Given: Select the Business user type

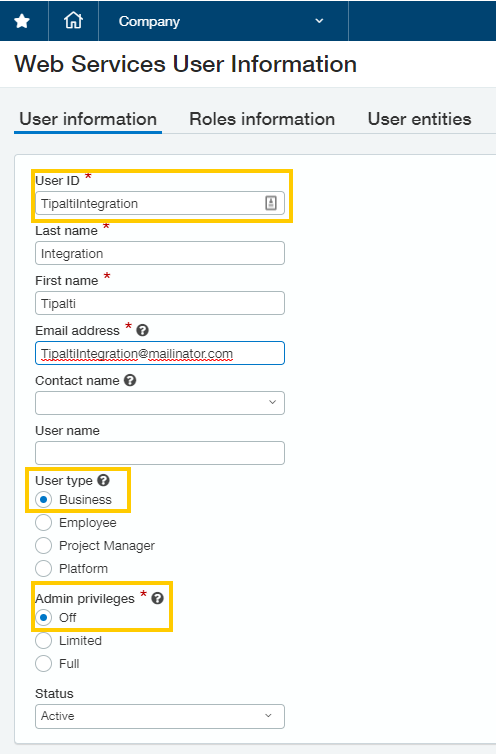Looking at the screenshot, I should (x=43, y=500).
